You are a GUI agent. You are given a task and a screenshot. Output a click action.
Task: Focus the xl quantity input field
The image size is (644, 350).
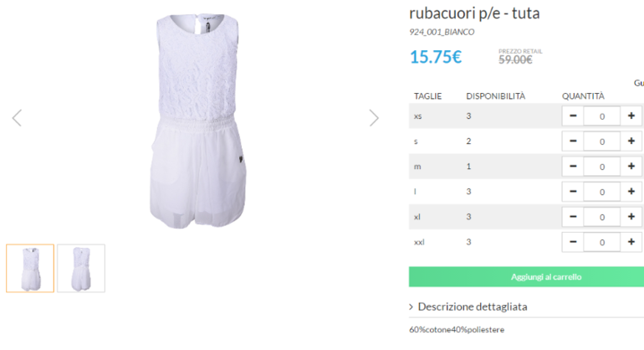[x=602, y=217]
